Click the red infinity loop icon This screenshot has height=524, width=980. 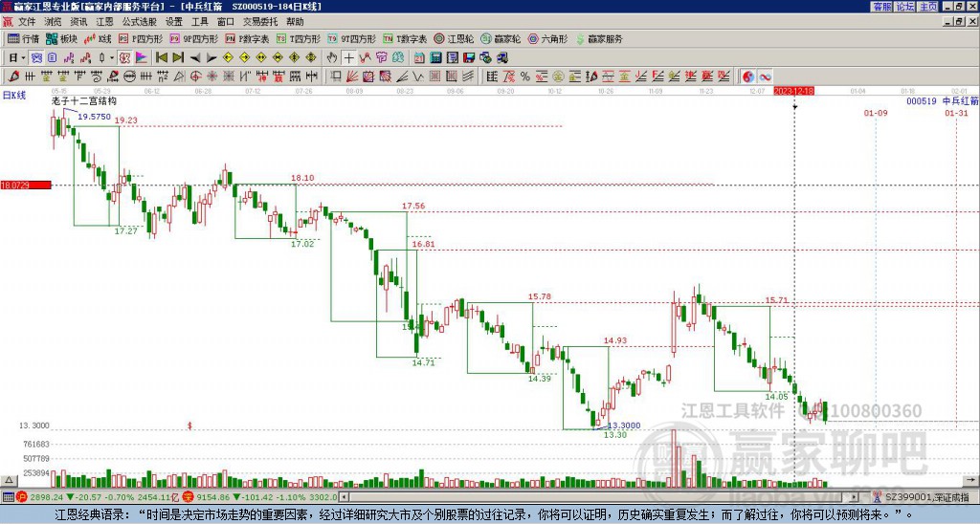pyautogui.click(x=765, y=76)
